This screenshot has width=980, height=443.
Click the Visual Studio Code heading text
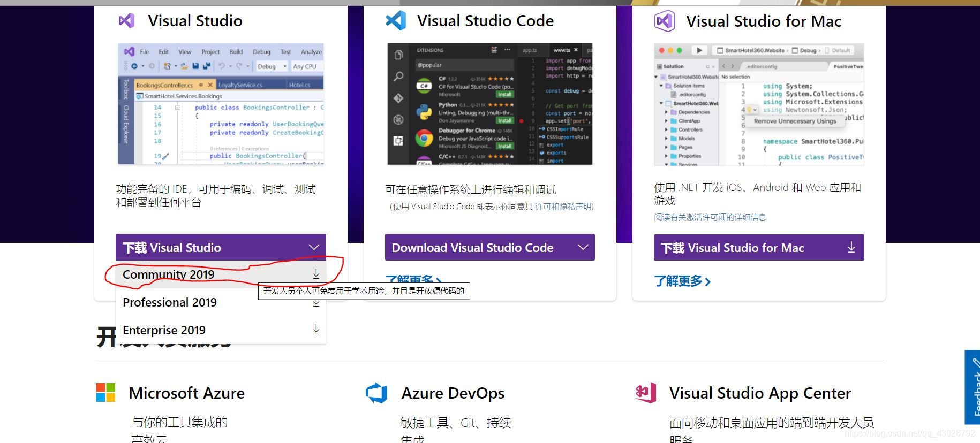[x=485, y=21]
